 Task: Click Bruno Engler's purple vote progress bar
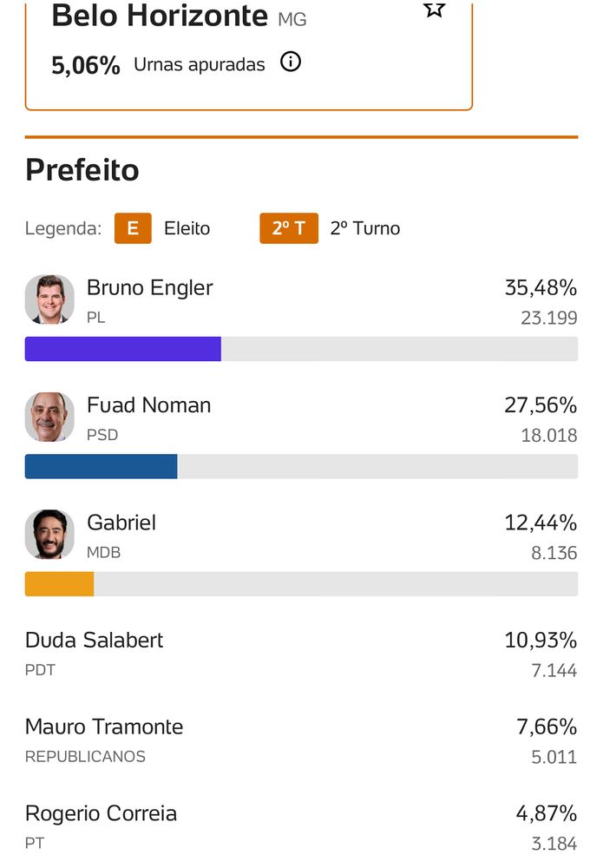pos(123,349)
